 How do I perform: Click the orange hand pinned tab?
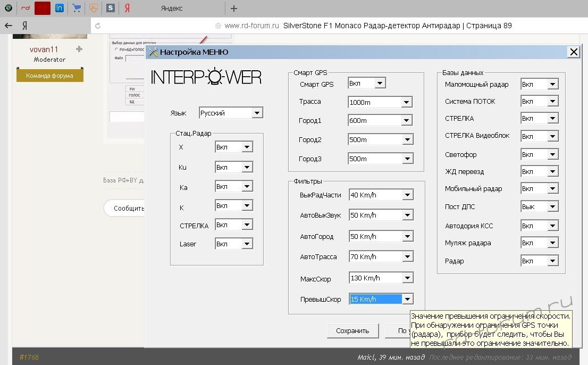coord(93,8)
